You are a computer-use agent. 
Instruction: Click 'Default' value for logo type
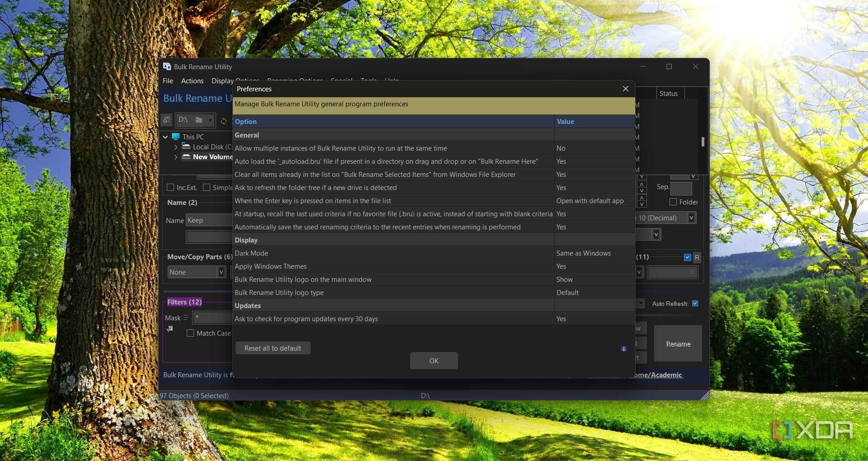[567, 292]
